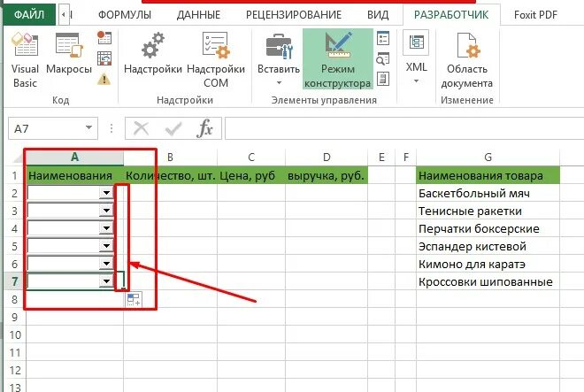Open the Visual Basic editor
Viewport: 584px width, 392px height.
click(25, 60)
